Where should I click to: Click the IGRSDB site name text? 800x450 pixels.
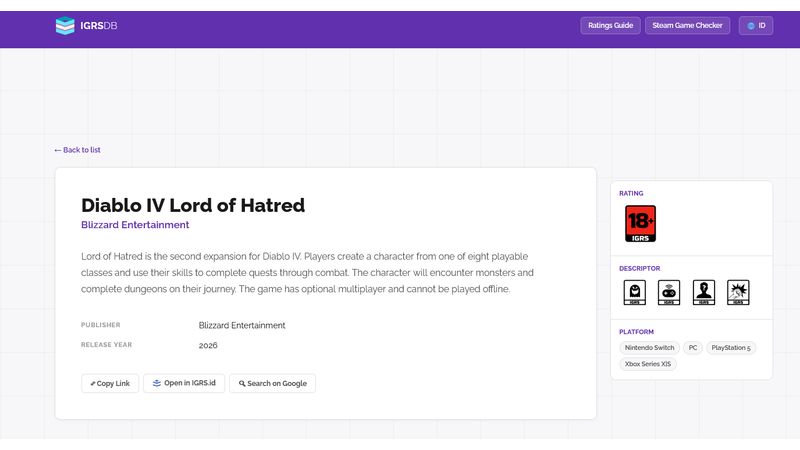[98, 26]
